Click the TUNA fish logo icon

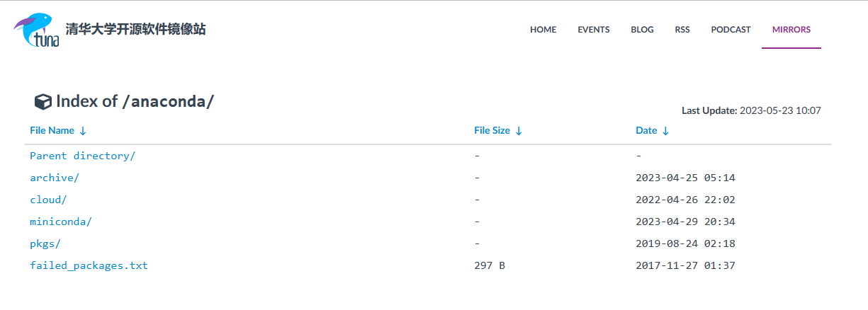point(36,30)
